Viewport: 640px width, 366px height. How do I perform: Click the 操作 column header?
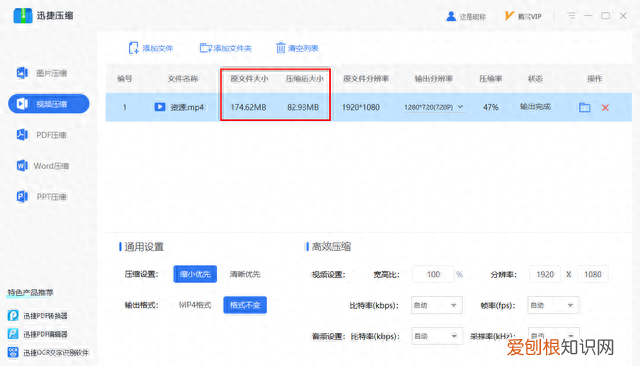(595, 79)
